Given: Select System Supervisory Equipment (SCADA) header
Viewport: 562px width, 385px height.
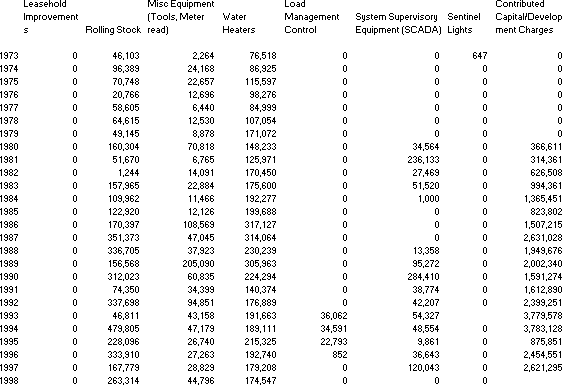Looking at the screenshot, I should pyautogui.click(x=398, y=23).
